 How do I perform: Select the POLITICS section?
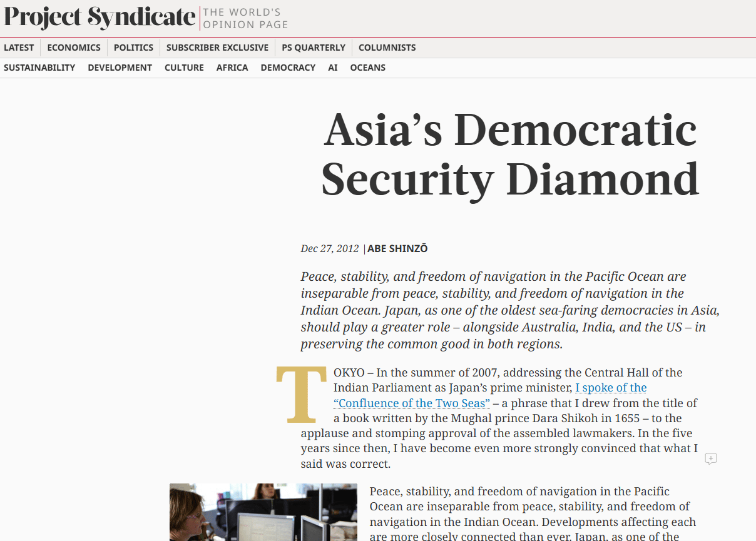[133, 48]
